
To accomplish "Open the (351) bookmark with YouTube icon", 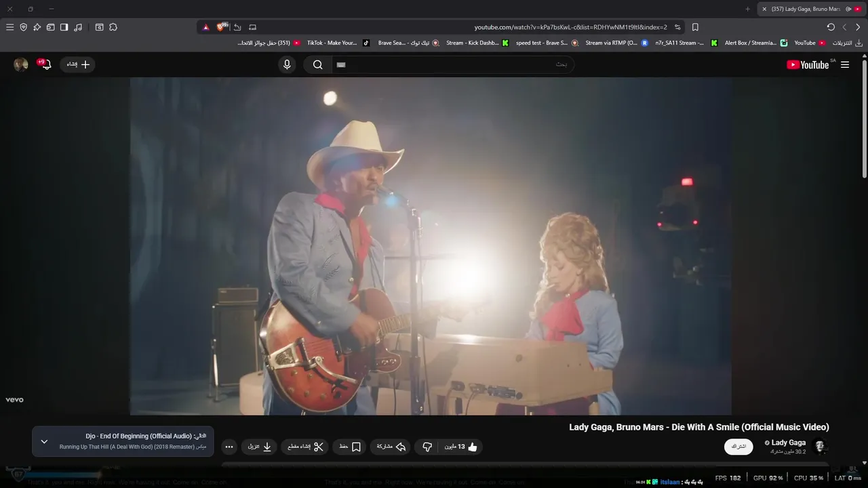I will (x=268, y=43).
